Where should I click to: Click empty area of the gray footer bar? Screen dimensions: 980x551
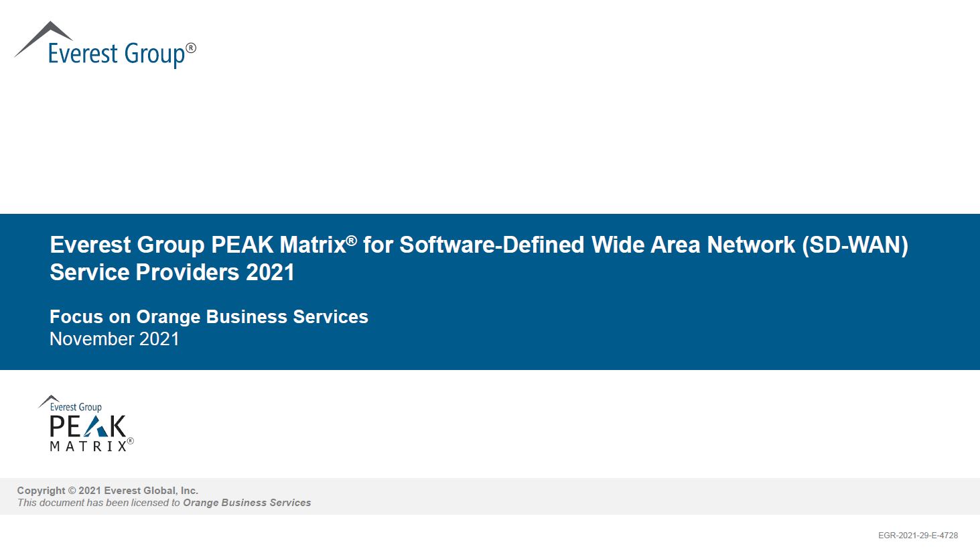(603, 496)
